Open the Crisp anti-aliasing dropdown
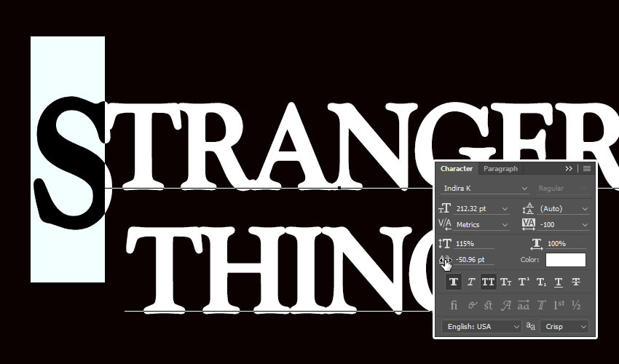Image resolution: width=619 pixels, height=364 pixels. click(x=564, y=326)
